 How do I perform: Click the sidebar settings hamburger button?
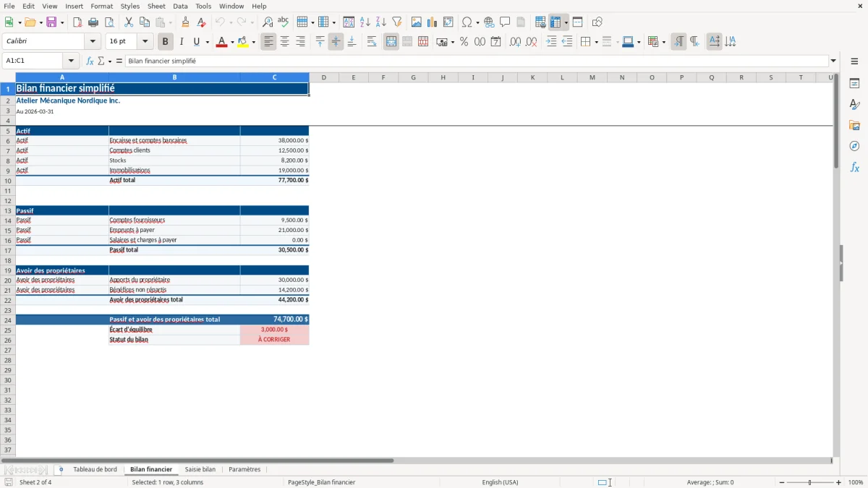click(854, 61)
